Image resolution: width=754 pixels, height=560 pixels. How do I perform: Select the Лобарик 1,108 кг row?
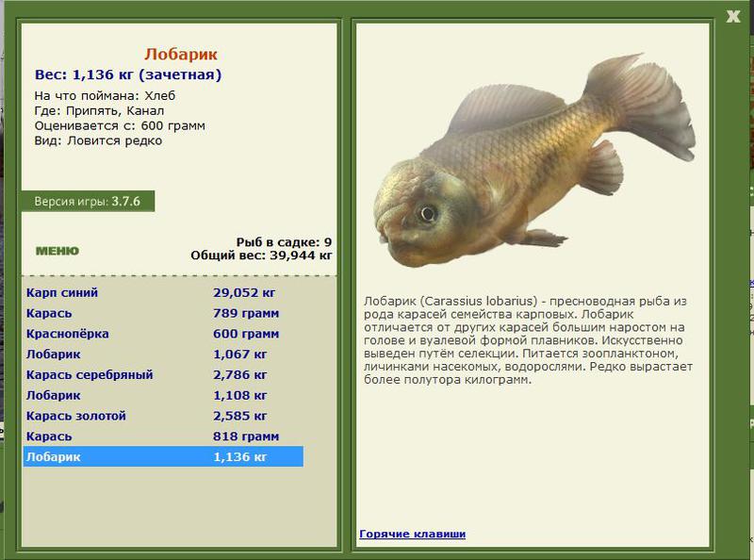(163, 395)
